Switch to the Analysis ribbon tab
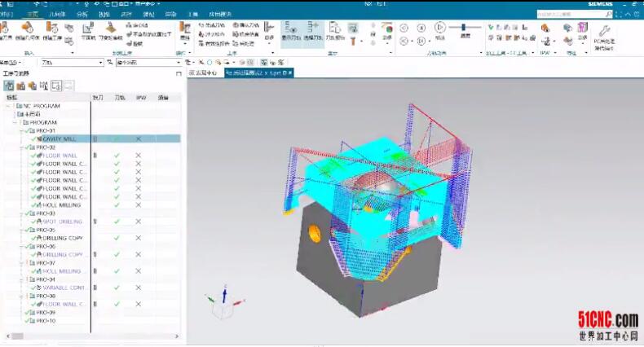Image resolution: width=644 pixels, height=347 pixels. tap(82, 15)
